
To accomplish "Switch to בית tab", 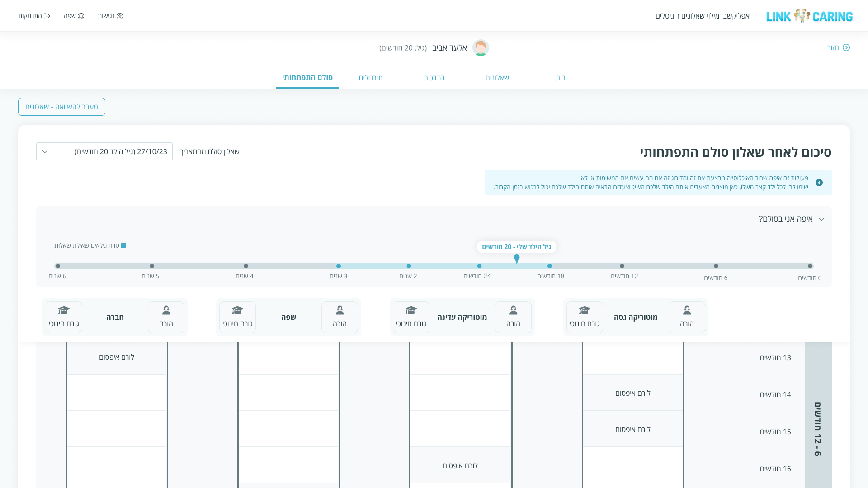I will (561, 78).
